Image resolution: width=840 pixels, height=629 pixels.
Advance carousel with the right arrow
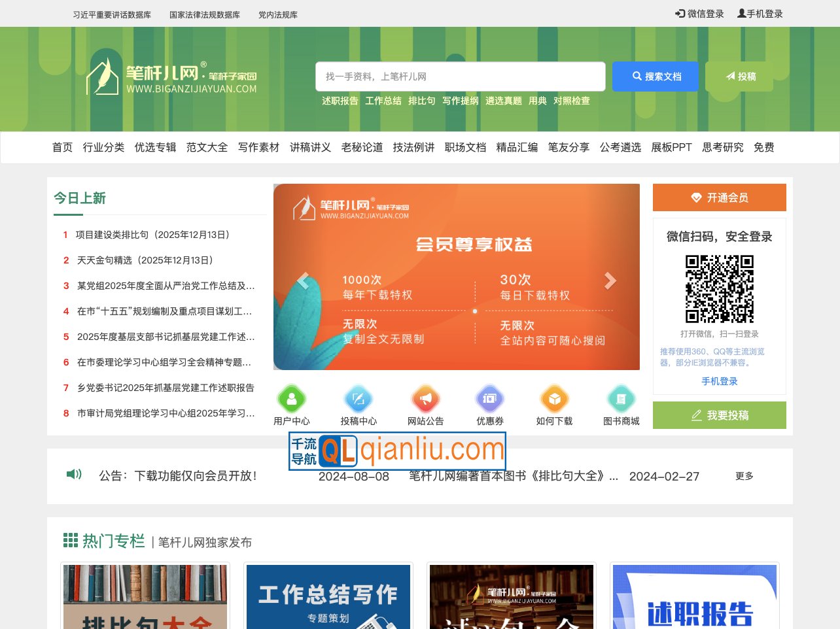click(610, 280)
